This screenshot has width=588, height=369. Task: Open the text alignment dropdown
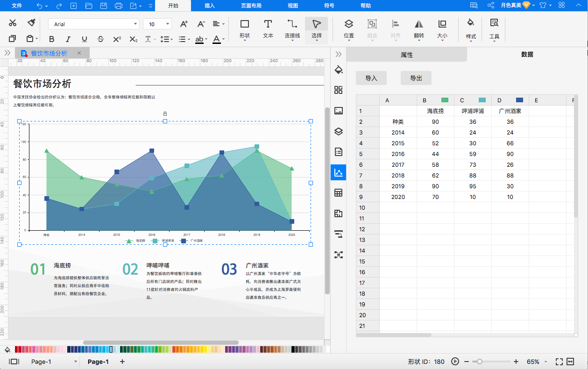coord(218,24)
